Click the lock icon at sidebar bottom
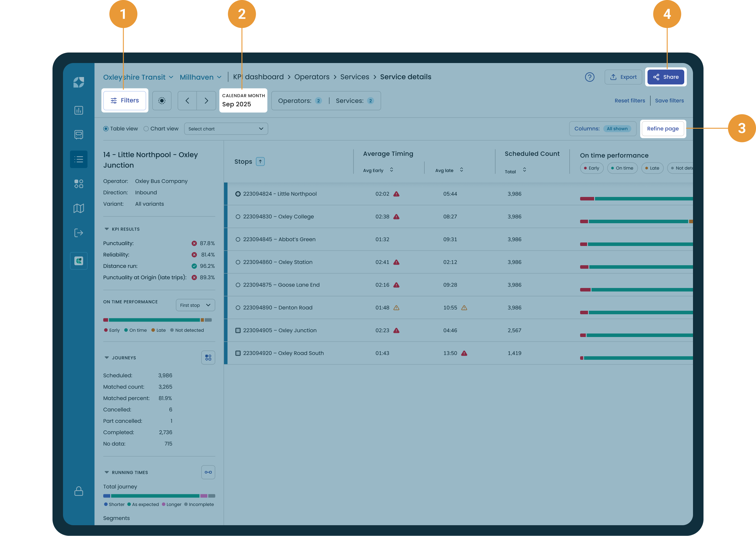This screenshot has width=756, height=536. tap(78, 491)
